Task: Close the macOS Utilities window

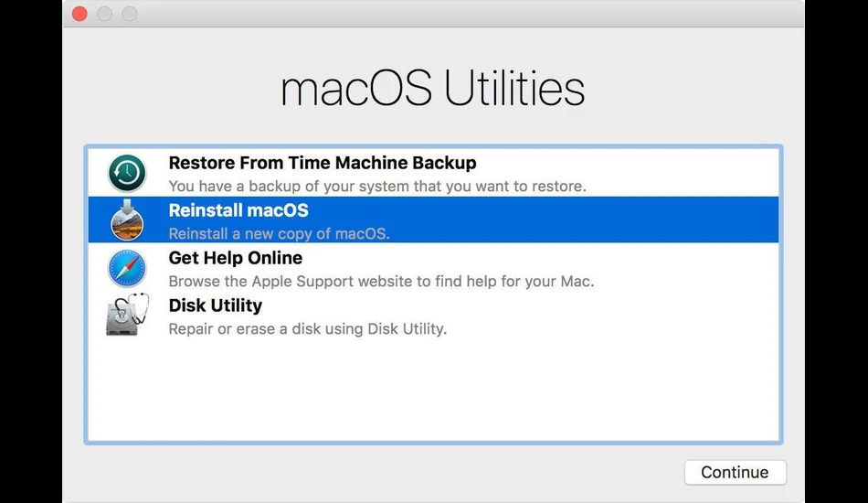Action: [x=79, y=14]
